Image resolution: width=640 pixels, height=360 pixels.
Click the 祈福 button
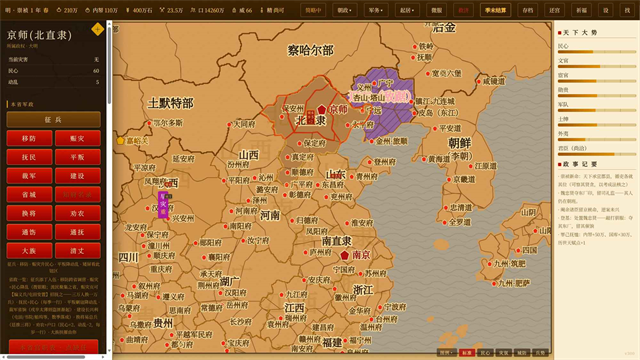pos(582,10)
